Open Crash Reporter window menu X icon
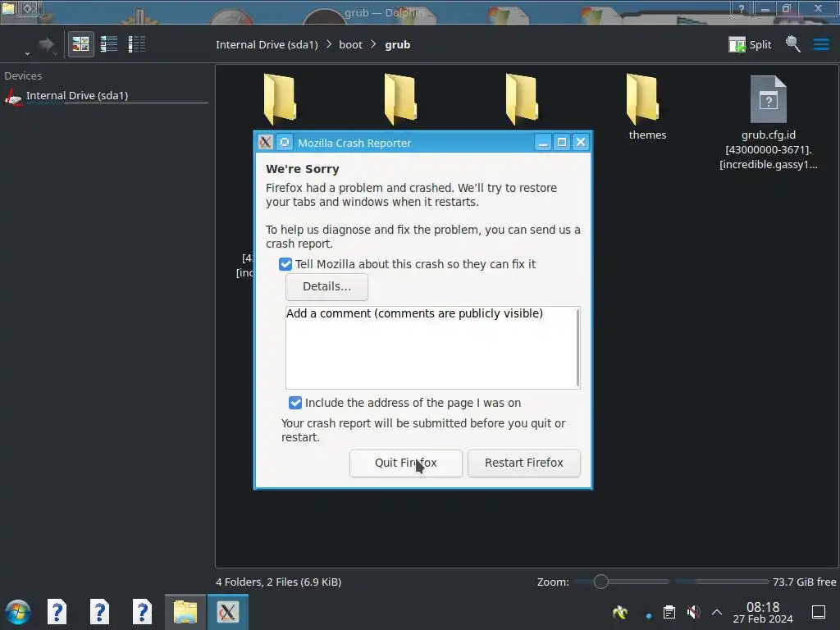840x630 pixels. coord(266,142)
